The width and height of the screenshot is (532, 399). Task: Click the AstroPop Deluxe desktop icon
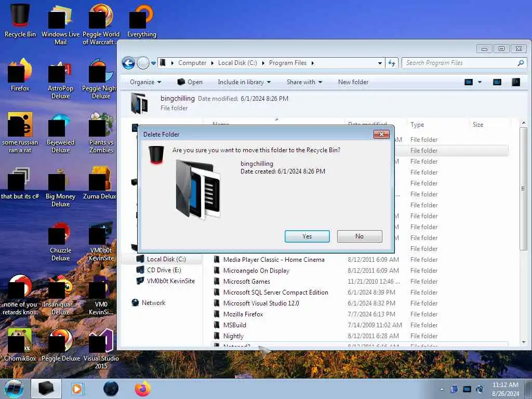point(60,79)
